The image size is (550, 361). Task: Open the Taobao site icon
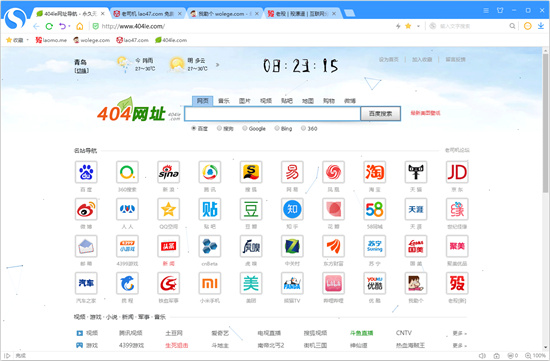(x=374, y=172)
